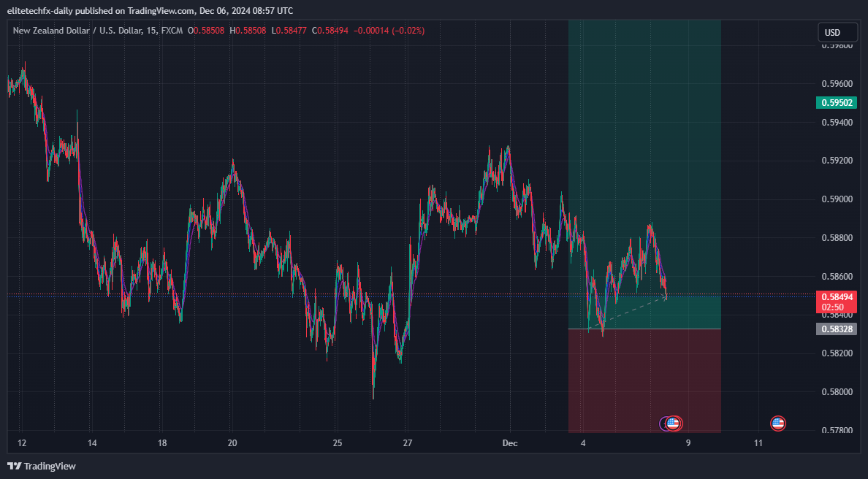The height and width of the screenshot is (479, 868).
Task: Click the close value C0.58494
Action: coord(330,31)
